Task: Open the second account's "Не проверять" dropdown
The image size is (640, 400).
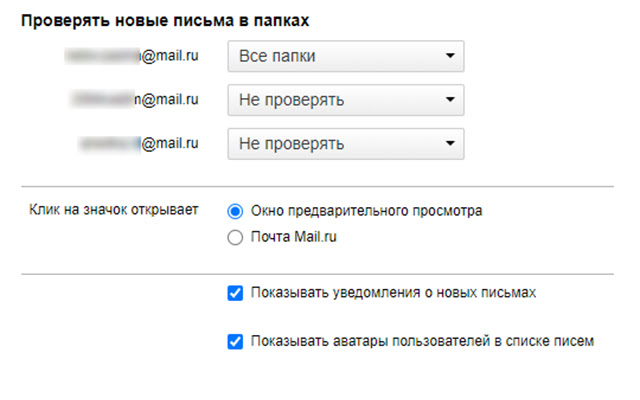Action: click(x=345, y=100)
